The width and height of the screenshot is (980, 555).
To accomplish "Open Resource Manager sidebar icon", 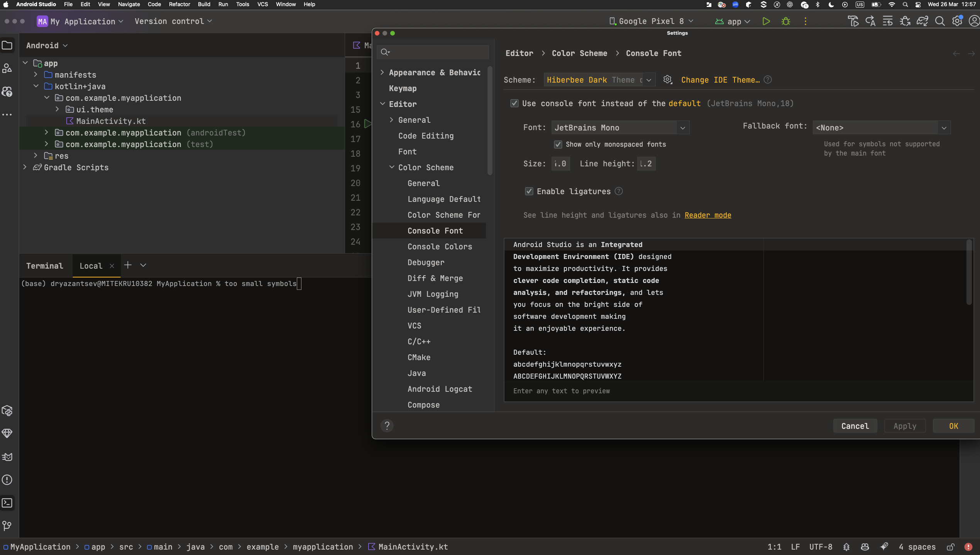I will (x=7, y=69).
